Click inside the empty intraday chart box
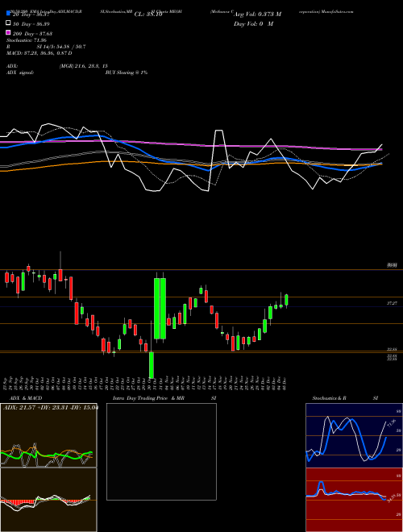The height and width of the screenshot is (532, 403). 161,451
